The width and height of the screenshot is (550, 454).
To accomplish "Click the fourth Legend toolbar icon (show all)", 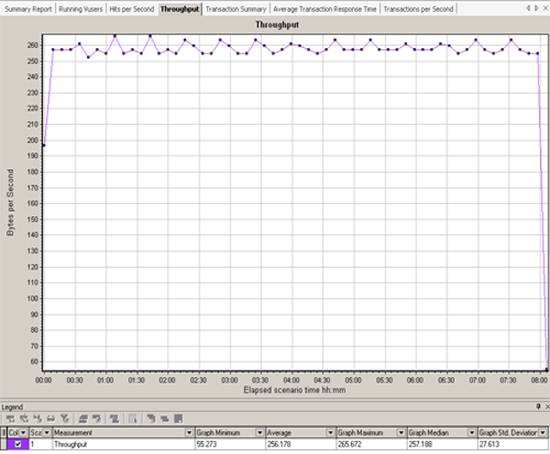I will point(51,419).
